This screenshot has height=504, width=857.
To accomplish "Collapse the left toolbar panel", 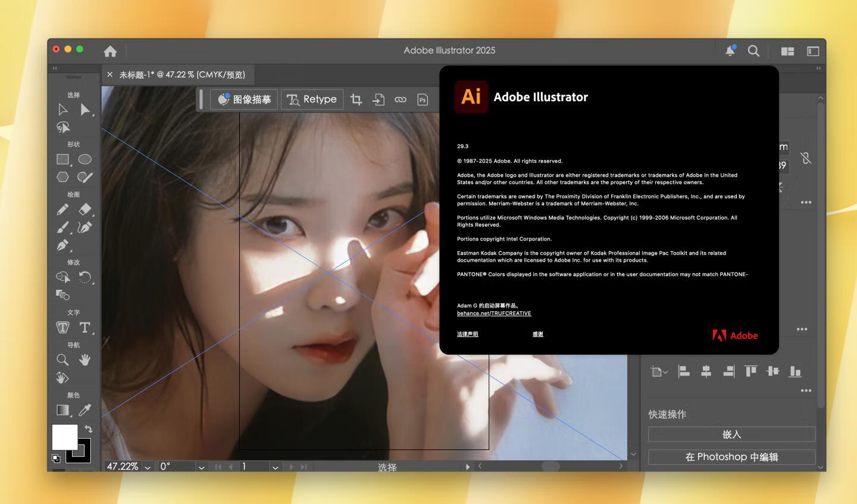I will 55,68.
